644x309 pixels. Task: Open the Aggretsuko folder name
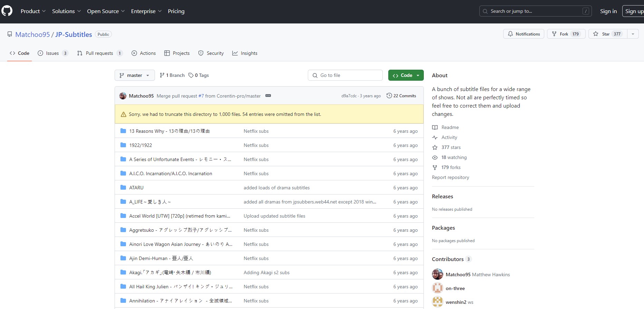[x=180, y=230]
